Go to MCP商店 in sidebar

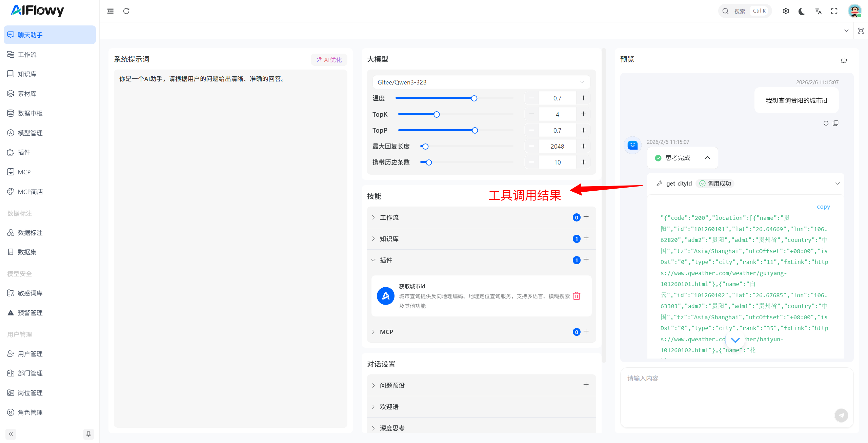30,192
